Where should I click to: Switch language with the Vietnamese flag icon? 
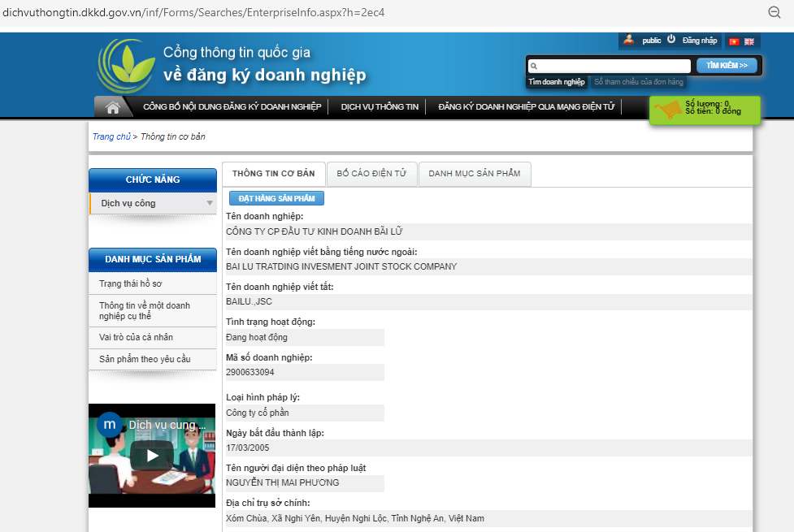734,41
